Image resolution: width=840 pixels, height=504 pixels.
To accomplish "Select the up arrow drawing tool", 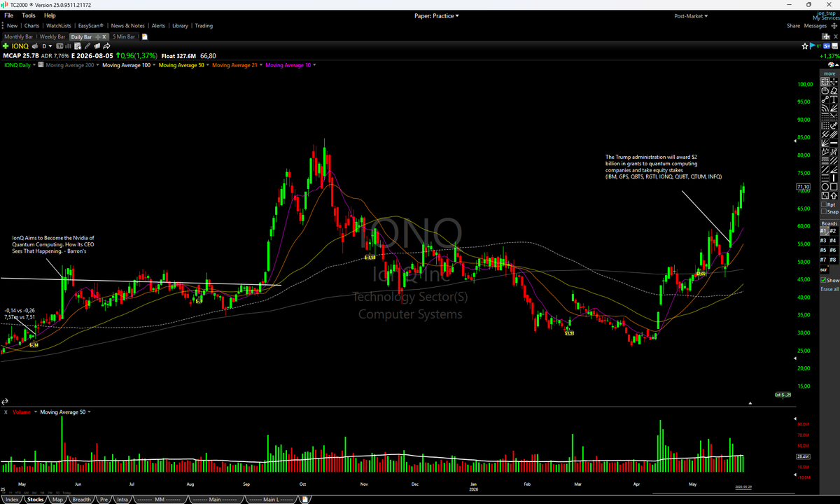I will [x=834, y=195].
